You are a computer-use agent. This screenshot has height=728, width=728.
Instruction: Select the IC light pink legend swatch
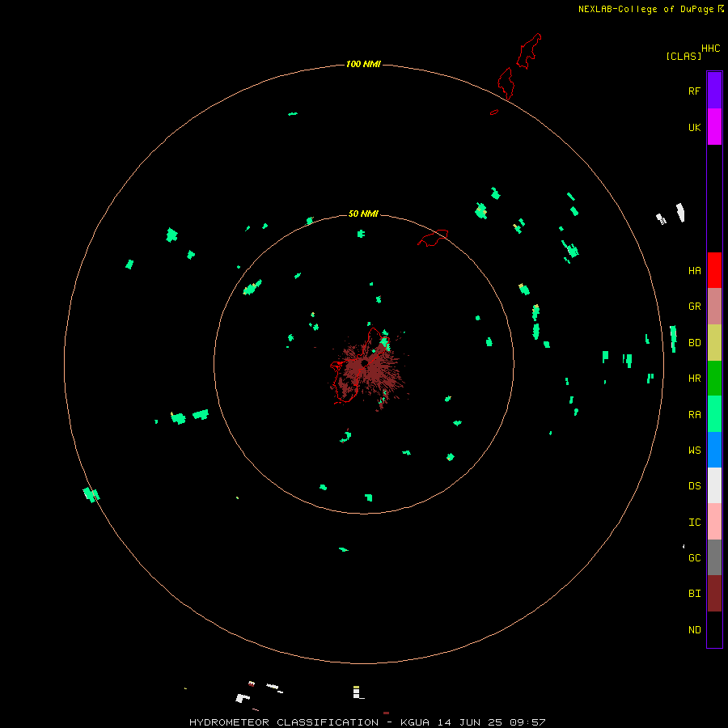click(714, 522)
